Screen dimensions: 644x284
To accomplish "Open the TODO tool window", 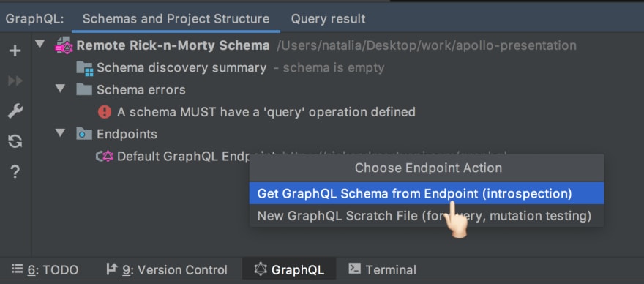I will click(45, 270).
